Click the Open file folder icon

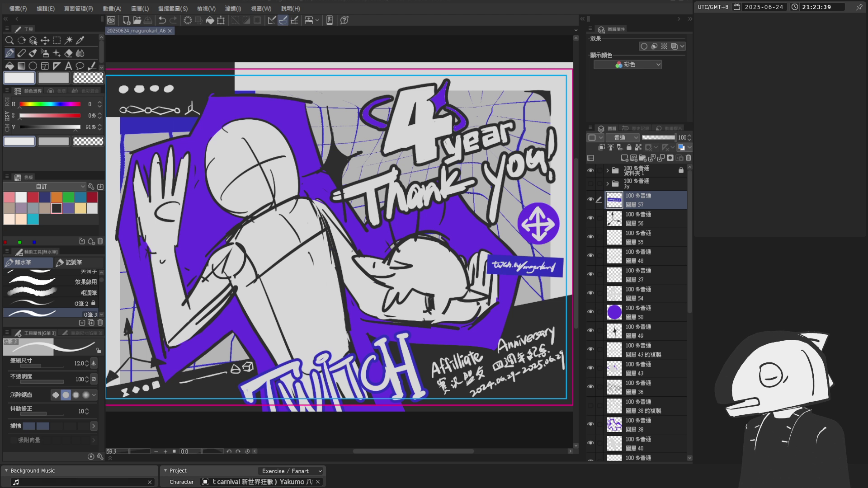point(137,20)
